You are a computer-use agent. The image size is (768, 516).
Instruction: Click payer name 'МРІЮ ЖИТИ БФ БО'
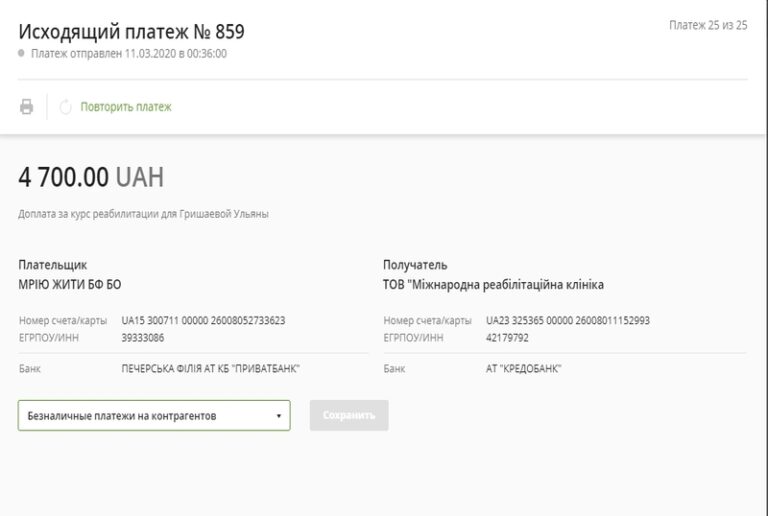tap(69, 285)
